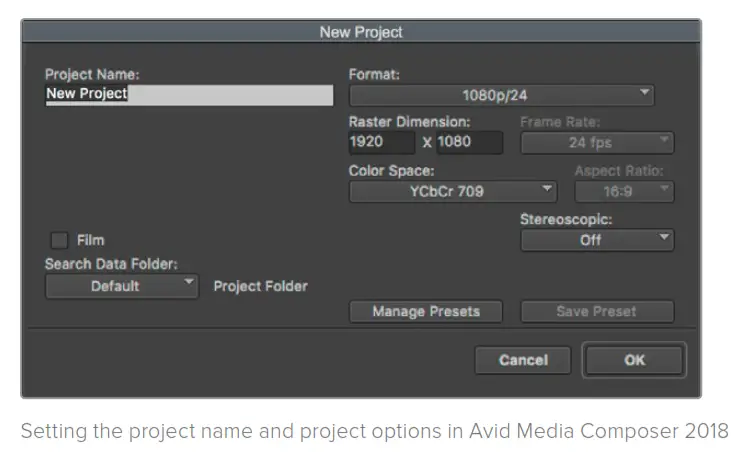Click the caption text below the dialog
This screenshot has height=458, width=745.
click(x=375, y=431)
